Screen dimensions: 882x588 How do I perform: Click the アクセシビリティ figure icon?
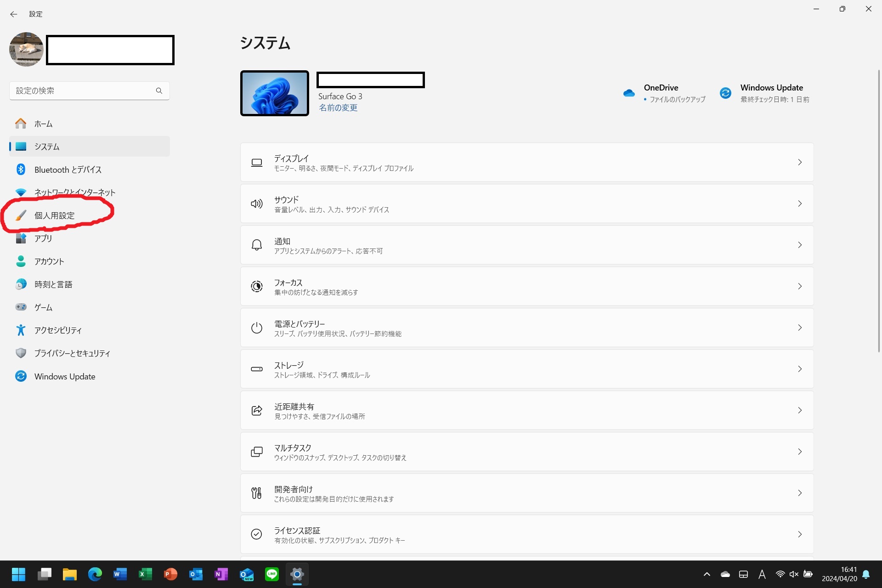21,330
